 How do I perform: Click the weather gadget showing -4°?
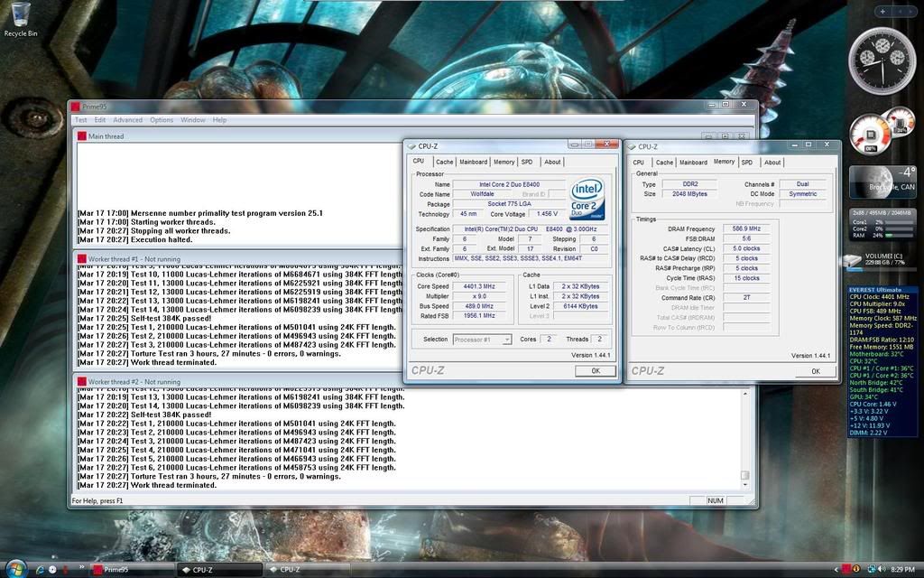[x=882, y=182]
